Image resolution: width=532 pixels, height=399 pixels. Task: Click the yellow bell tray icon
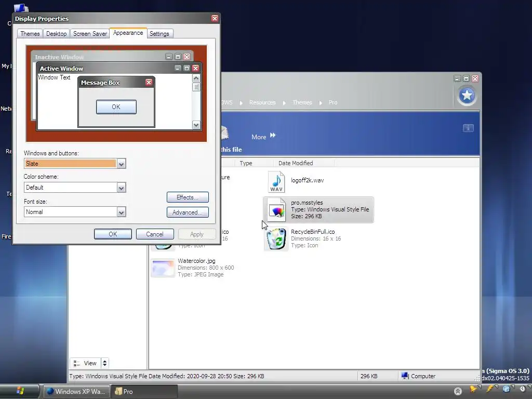(x=473, y=389)
